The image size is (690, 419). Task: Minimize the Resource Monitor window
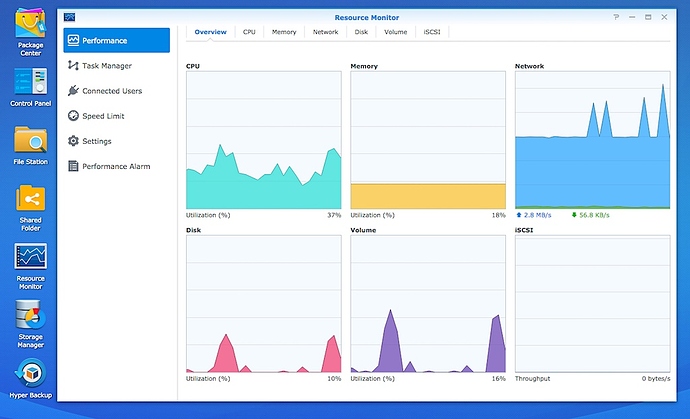pos(632,17)
